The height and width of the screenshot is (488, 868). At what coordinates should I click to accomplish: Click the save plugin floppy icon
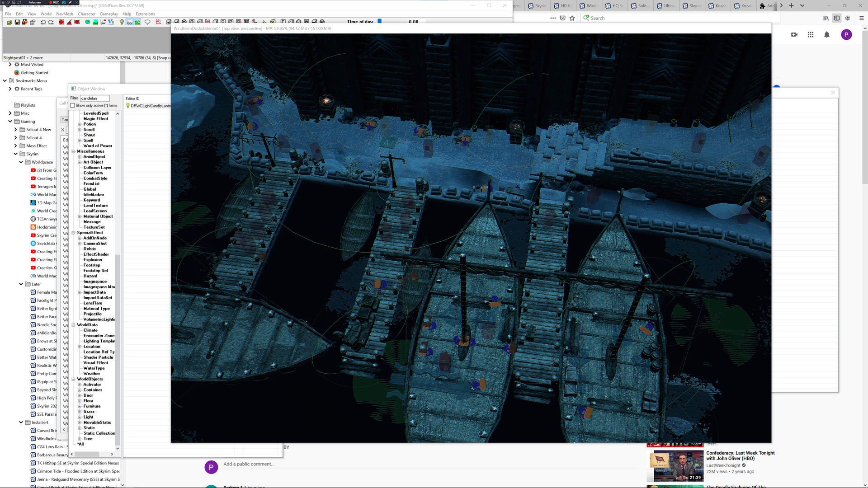(x=17, y=22)
